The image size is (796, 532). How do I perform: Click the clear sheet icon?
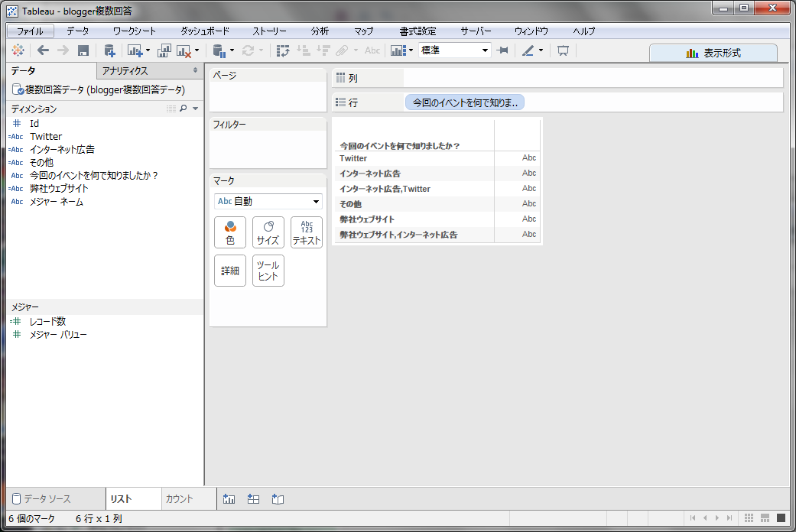184,50
